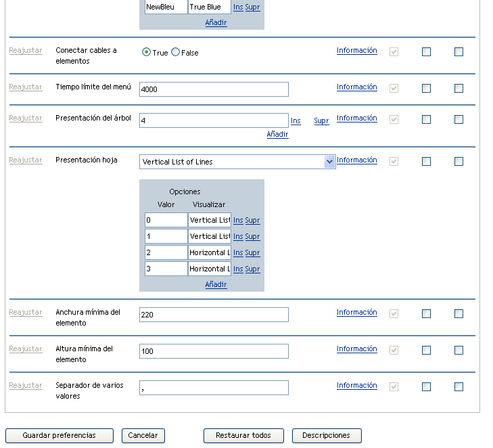Viewport: 493px width, 448px height.
Task: Open Información for Altura mínima del elemento
Action: pos(357,349)
